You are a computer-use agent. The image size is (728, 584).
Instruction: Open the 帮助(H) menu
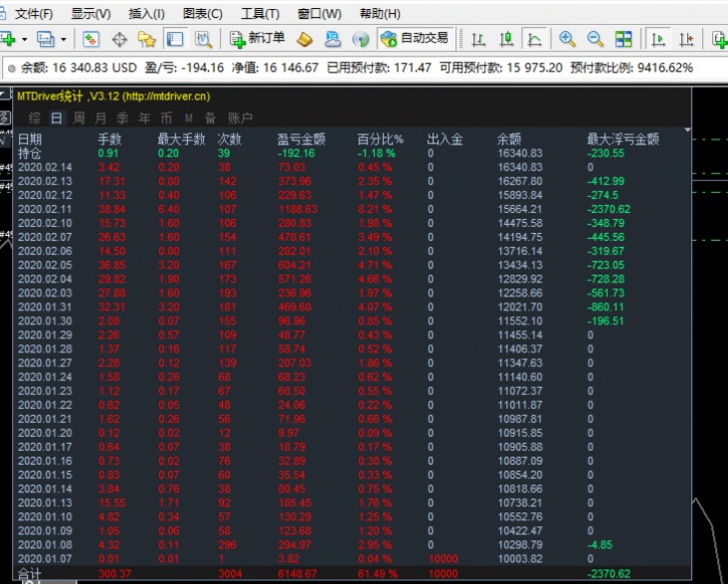tap(380, 14)
